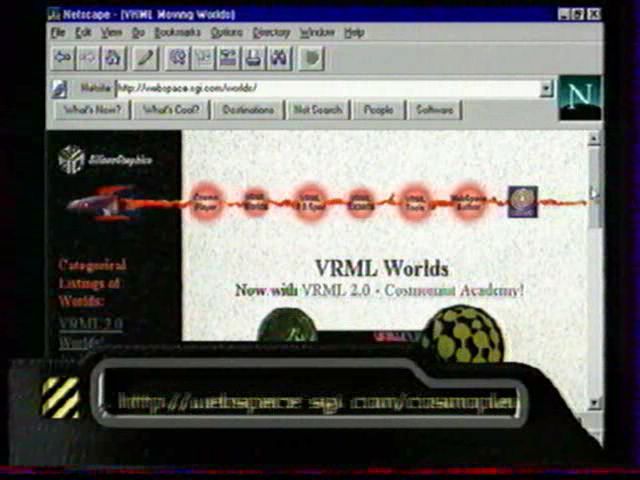
Task: Open the Options menu
Action: click(227, 33)
